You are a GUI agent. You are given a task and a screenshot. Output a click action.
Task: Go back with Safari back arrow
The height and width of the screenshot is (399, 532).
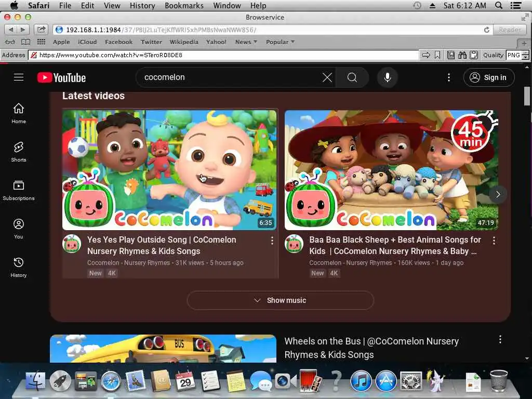pos(10,30)
